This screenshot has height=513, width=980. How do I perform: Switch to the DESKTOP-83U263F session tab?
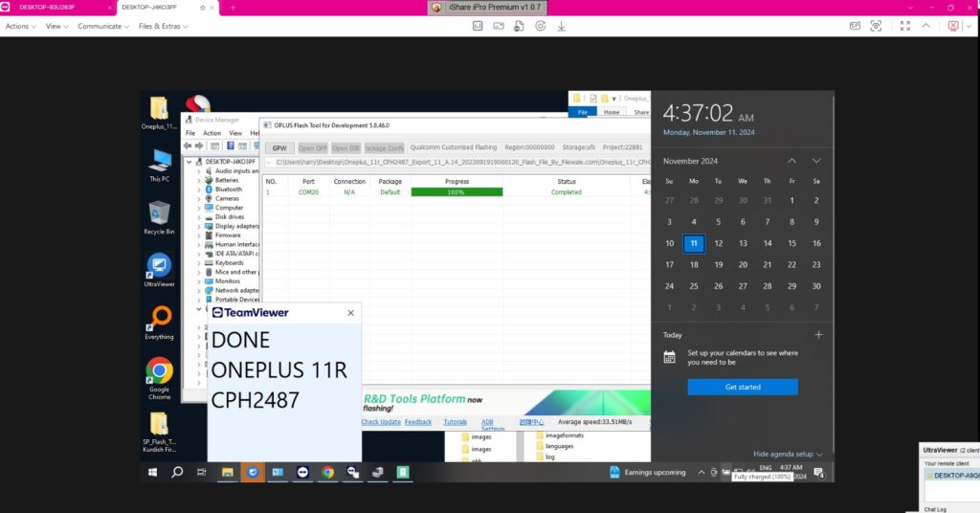[47, 8]
